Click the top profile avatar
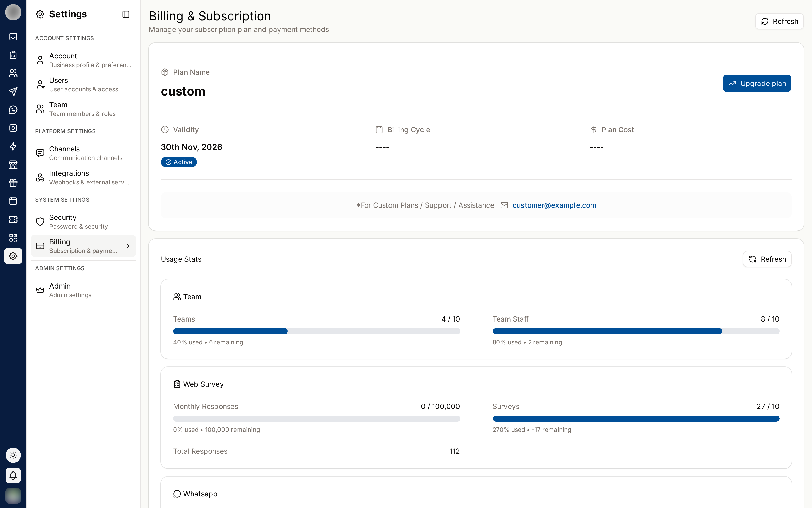812x508 pixels. (x=13, y=12)
